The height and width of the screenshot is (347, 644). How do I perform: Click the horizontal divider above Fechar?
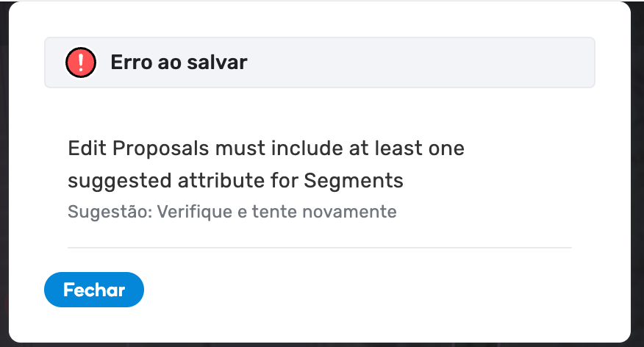click(x=319, y=248)
